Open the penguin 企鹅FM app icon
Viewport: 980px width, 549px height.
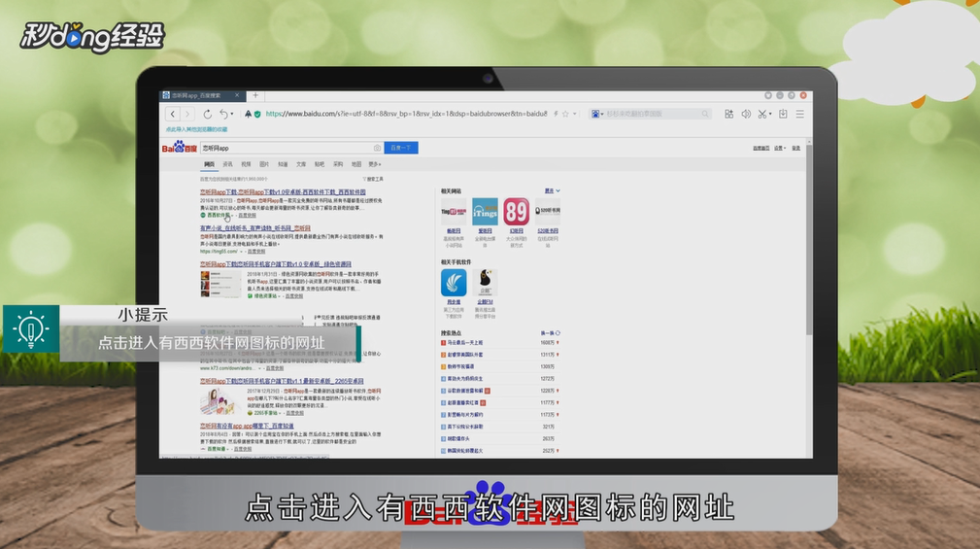pyautogui.click(x=485, y=283)
